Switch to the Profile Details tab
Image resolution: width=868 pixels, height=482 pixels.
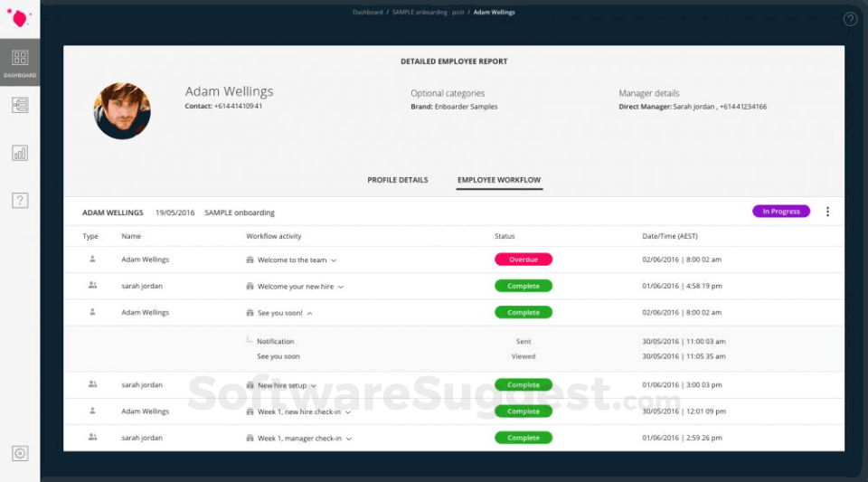tap(398, 180)
